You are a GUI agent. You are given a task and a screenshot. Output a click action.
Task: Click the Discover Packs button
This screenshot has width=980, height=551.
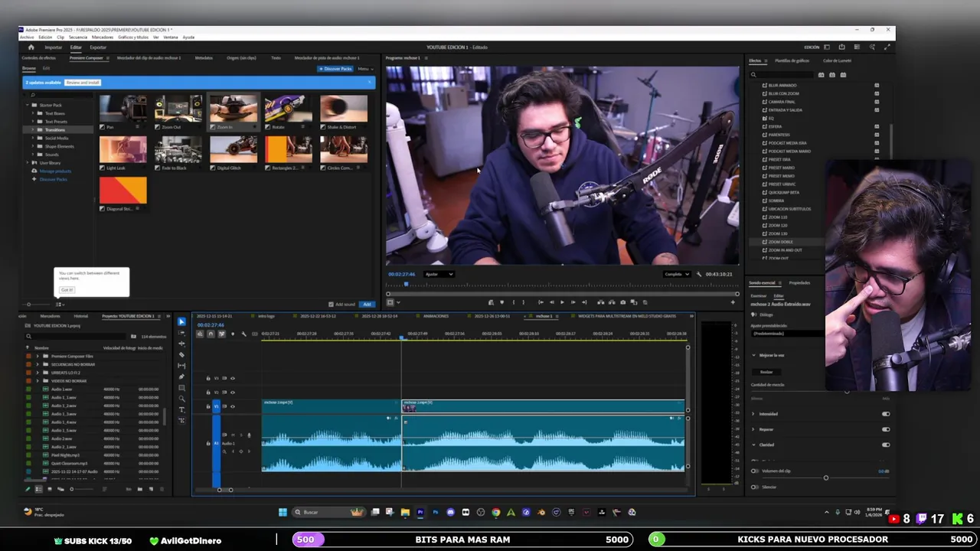335,69
